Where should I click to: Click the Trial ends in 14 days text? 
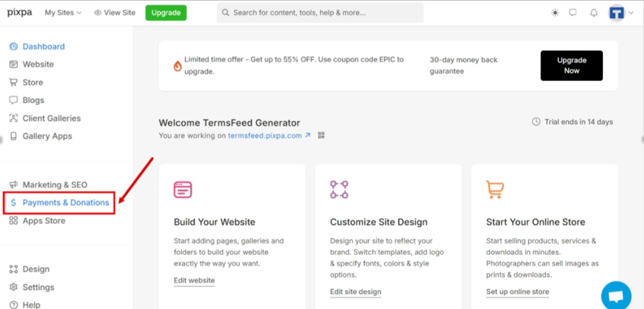[x=579, y=122]
